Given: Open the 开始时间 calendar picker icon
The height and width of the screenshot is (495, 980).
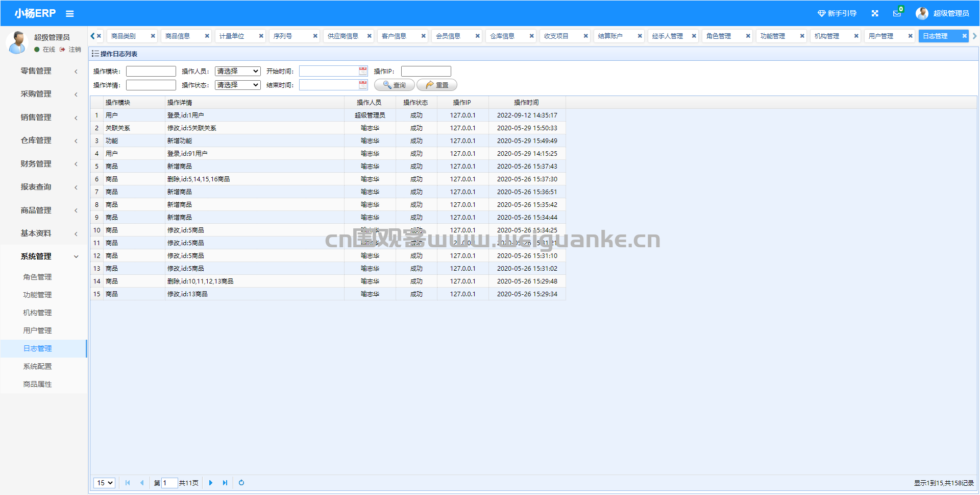Looking at the screenshot, I should (363, 71).
